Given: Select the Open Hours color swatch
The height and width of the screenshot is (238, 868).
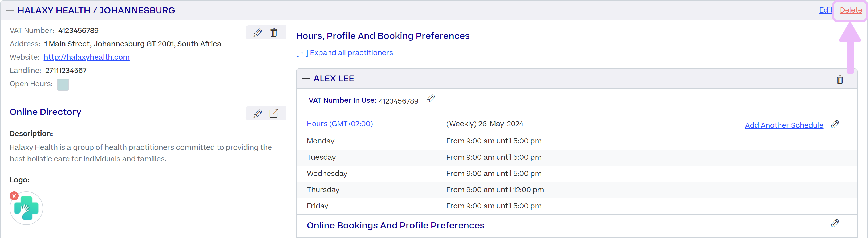Looking at the screenshot, I should [x=63, y=84].
